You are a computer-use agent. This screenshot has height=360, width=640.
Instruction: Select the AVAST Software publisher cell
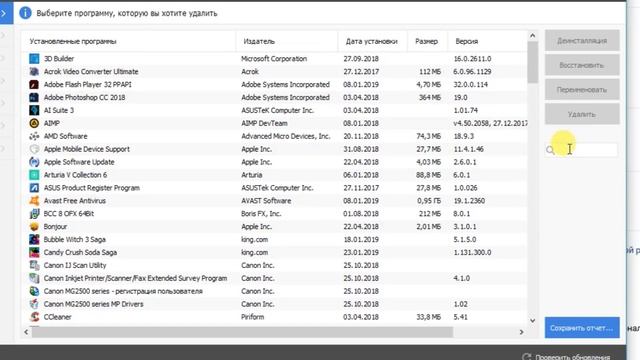tap(266, 201)
